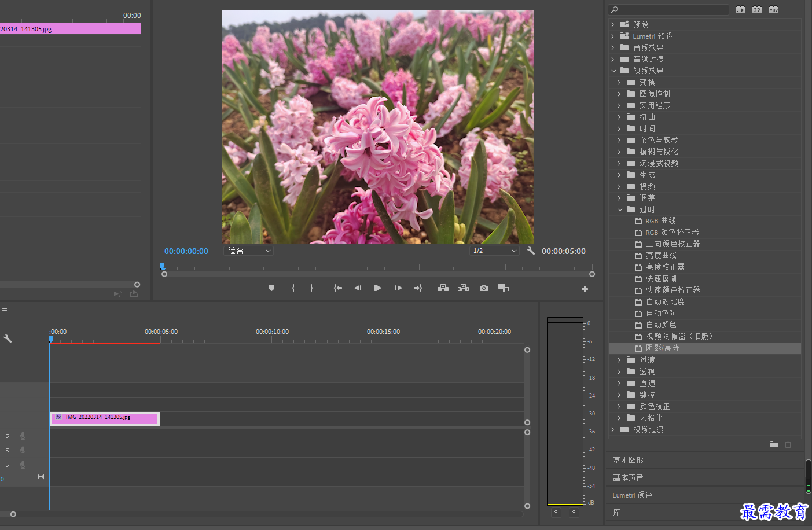The height and width of the screenshot is (530, 812).
Task: Open the timeline panel menu
Action: point(5,311)
